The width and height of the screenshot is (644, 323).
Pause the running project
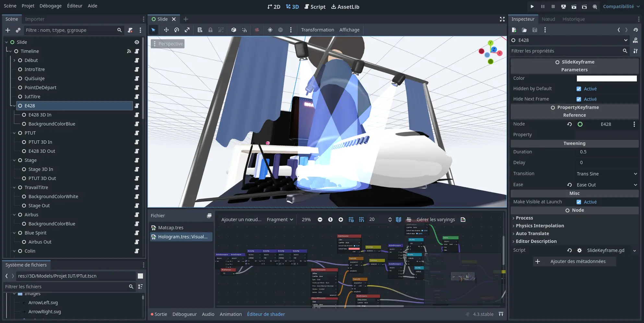click(543, 6)
